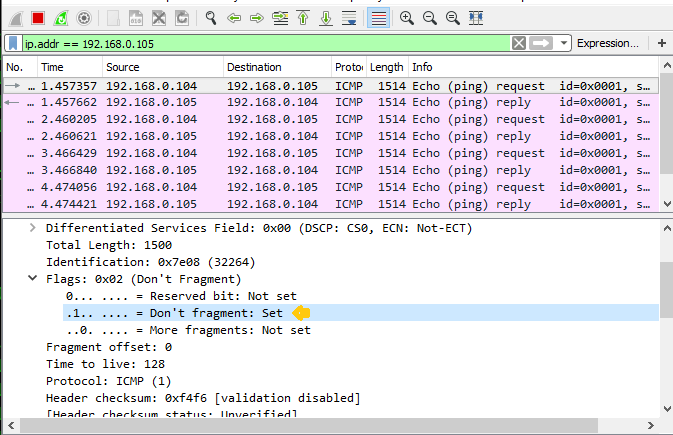Sort packets by Length column header
Screen dimensions: 673x435
(x=388, y=67)
